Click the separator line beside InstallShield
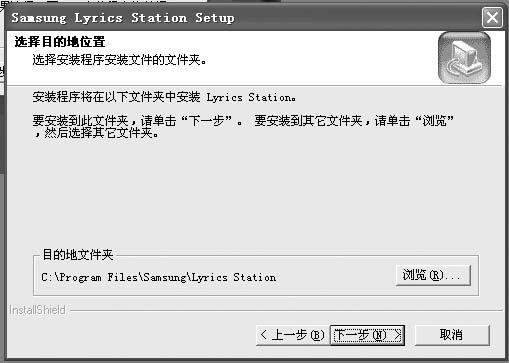This screenshot has width=509, height=363. tap(286, 311)
